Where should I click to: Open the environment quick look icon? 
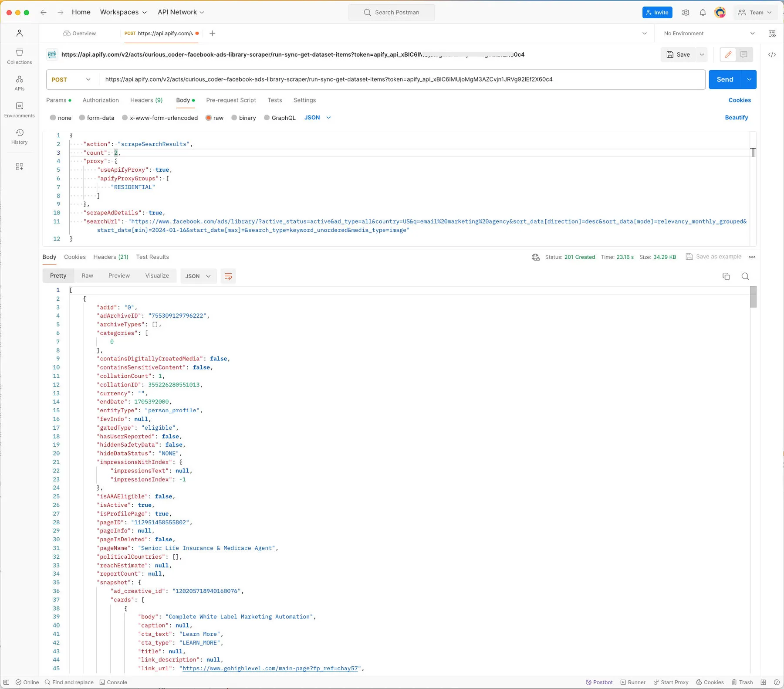coord(772,34)
